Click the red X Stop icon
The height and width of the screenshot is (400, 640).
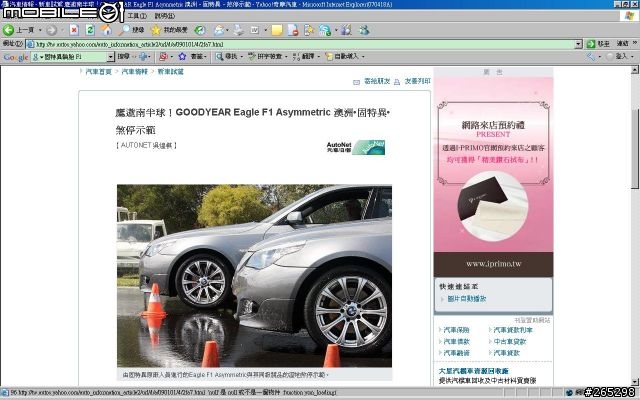click(x=74, y=30)
